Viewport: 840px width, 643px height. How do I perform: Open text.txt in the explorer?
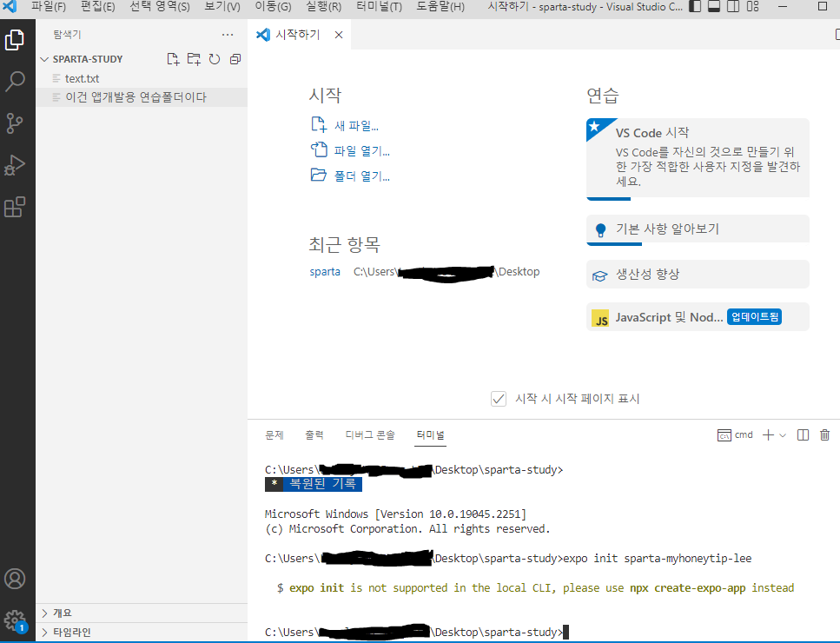[x=142, y=79]
